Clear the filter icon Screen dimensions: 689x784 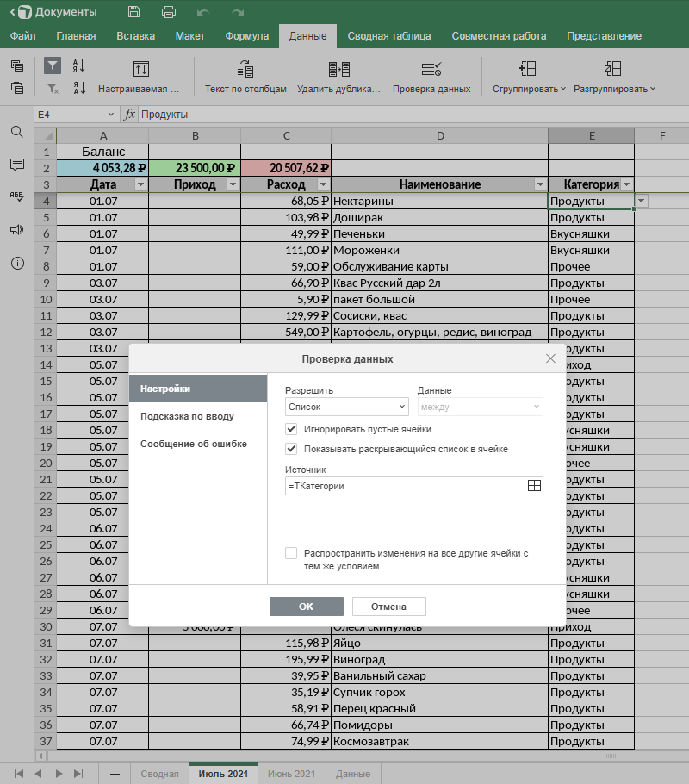pyautogui.click(x=53, y=89)
